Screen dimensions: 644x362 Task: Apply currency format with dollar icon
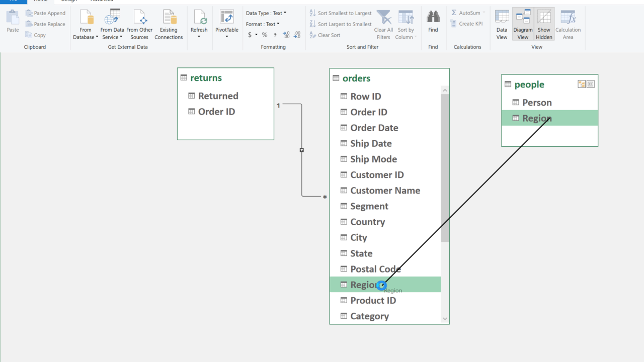coord(250,35)
